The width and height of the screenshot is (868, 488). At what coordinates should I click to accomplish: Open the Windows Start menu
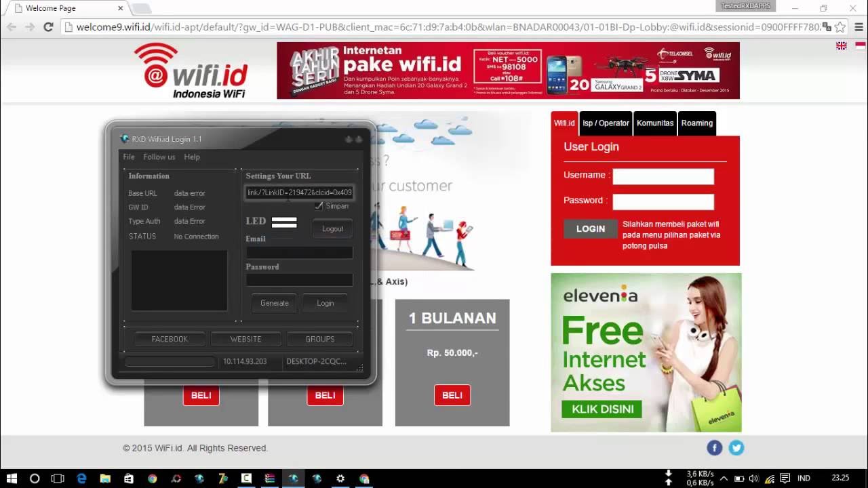click(x=12, y=479)
